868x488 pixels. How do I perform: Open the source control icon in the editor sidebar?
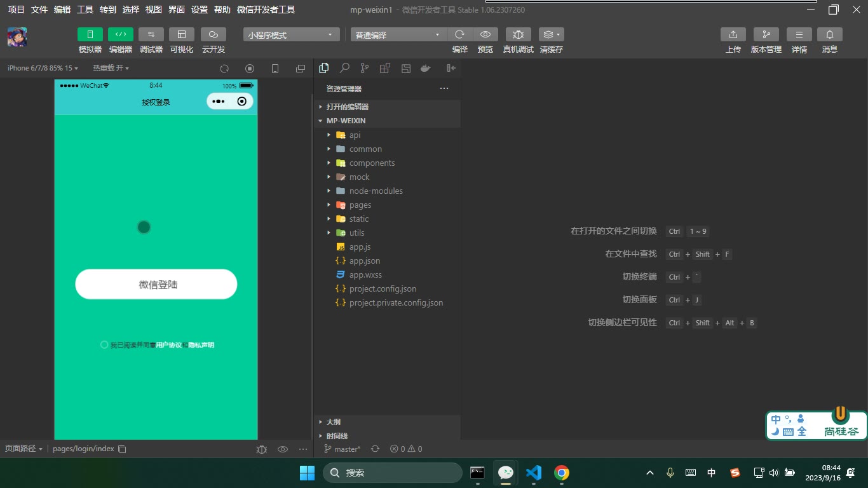[365, 68]
